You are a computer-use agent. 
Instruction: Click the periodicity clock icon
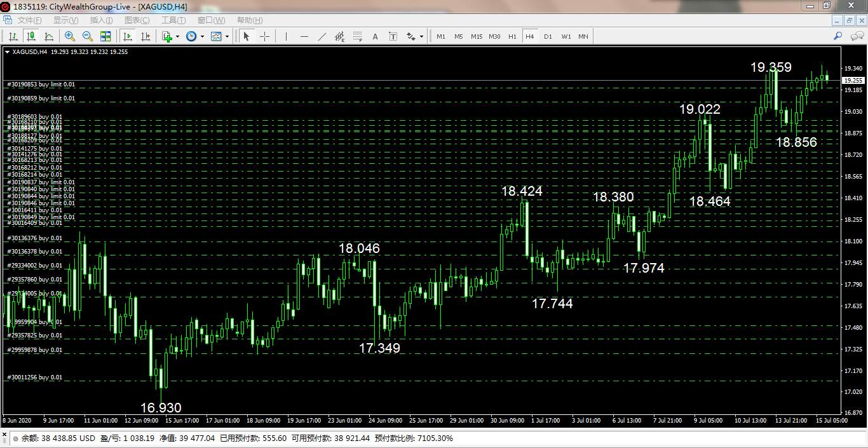(x=191, y=36)
